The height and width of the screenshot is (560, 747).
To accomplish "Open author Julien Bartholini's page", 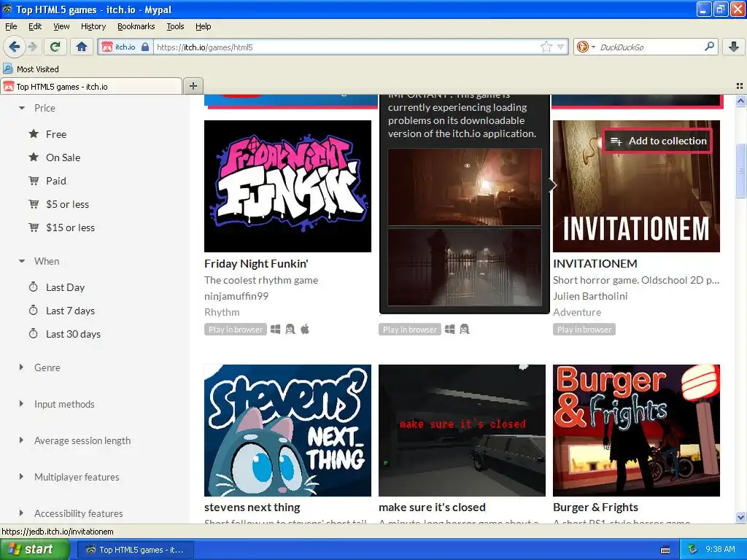I will click(x=590, y=296).
